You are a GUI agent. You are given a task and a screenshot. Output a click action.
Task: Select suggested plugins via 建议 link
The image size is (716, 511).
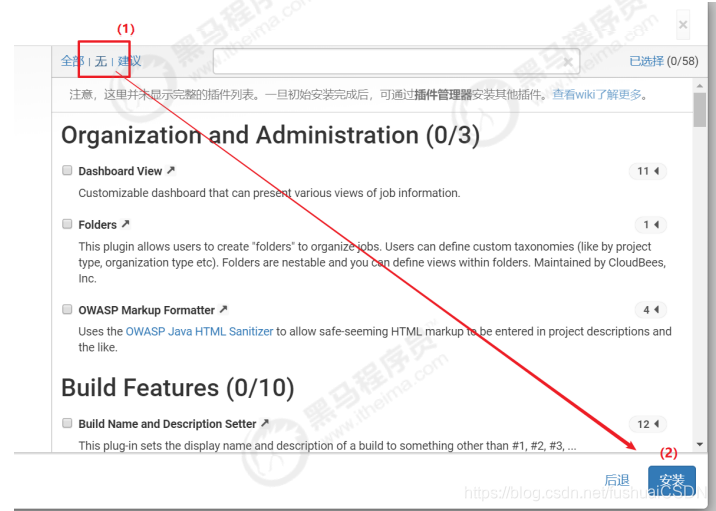tap(129, 61)
